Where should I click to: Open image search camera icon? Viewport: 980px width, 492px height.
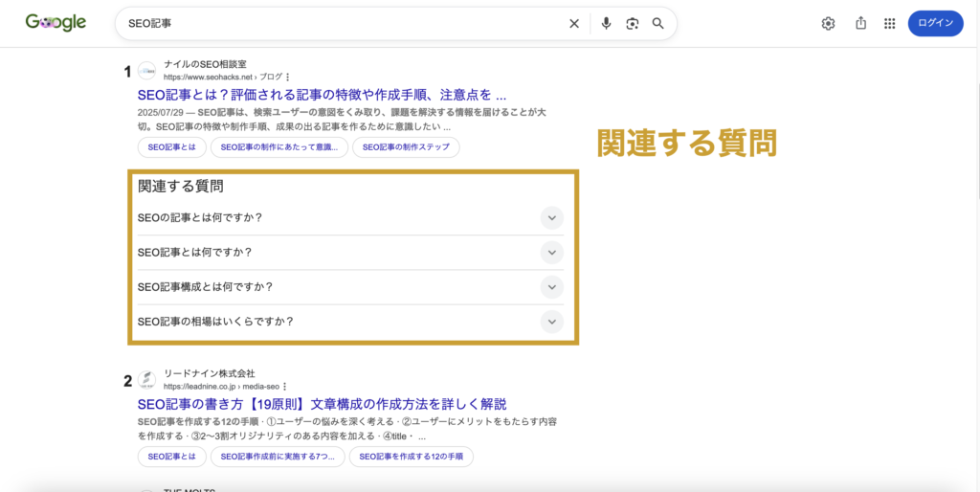click(x=632, y=24)
